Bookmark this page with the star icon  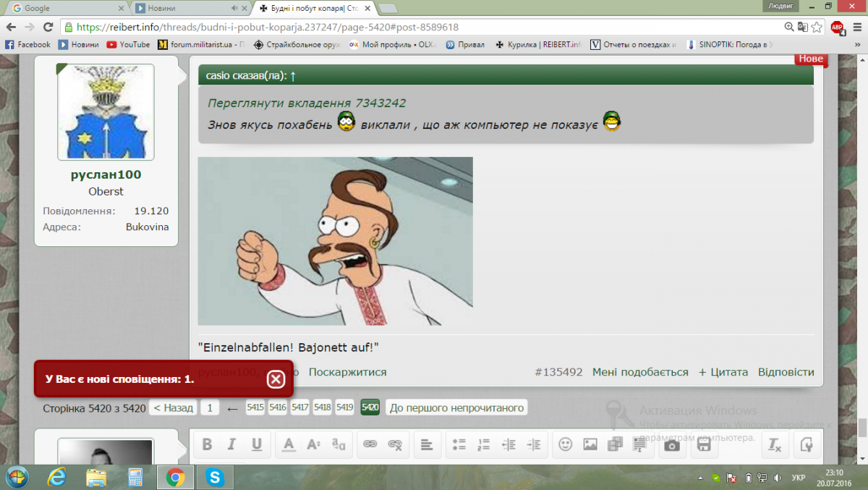pos(817,27)
